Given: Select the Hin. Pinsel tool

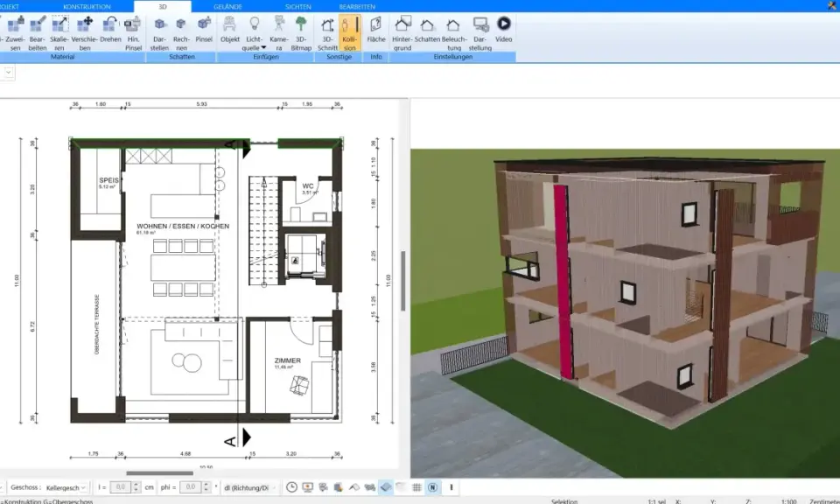Looking at the screenshot, I should coord(133,33).
